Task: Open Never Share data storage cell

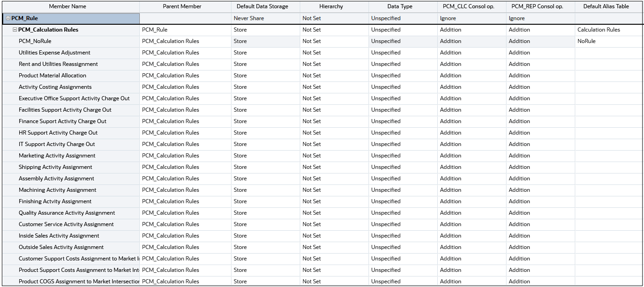Action: click(249, 18)
